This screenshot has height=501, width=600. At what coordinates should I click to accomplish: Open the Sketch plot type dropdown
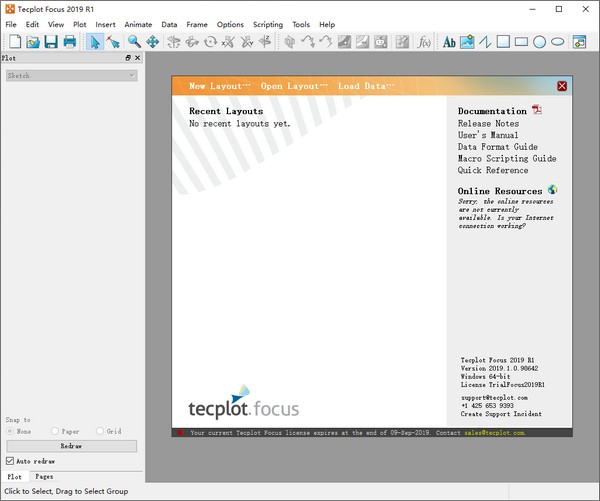coord(72,75)
